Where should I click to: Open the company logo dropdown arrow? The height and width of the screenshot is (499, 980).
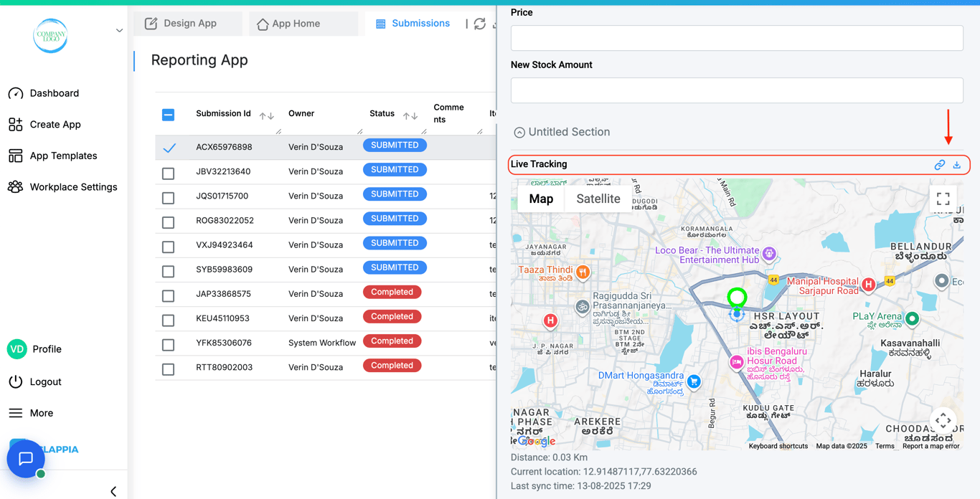tap(119, 31)
